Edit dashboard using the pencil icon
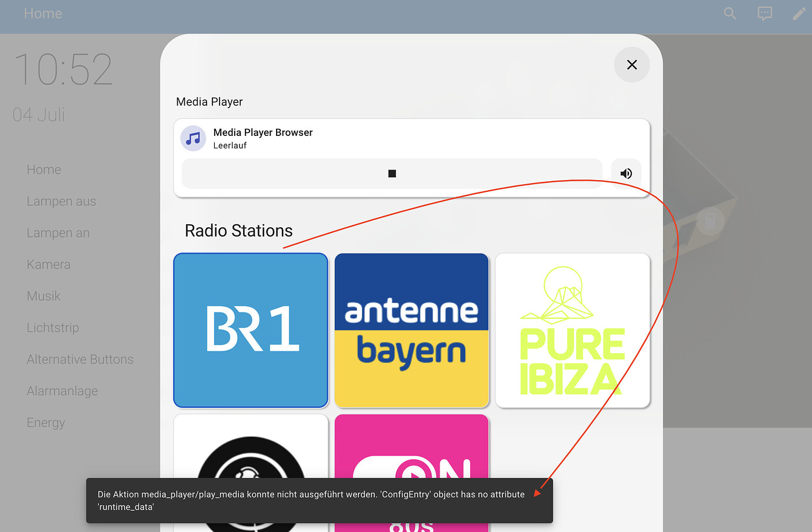This screenshot has height=532, width=812. 800,13
